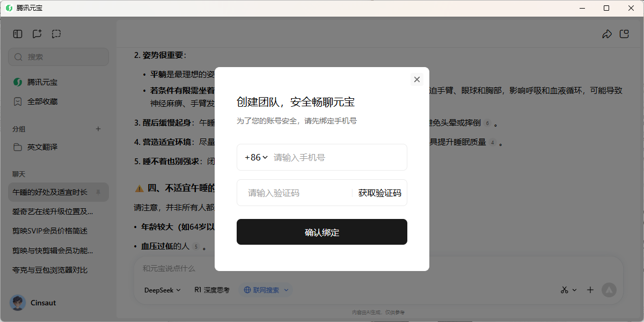The image size is (644, 322).
Task: Click the dashed chat bubble icon
Action: 56,34
